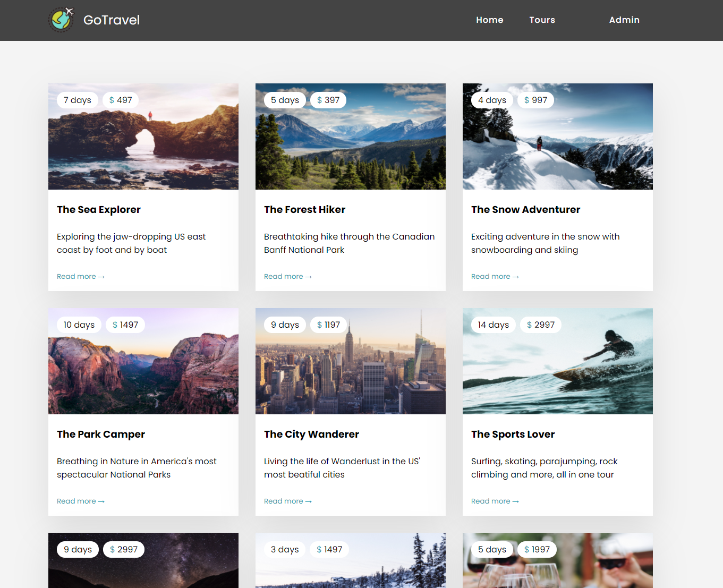Click The Sea Explorer title

[x=99, y=210]
